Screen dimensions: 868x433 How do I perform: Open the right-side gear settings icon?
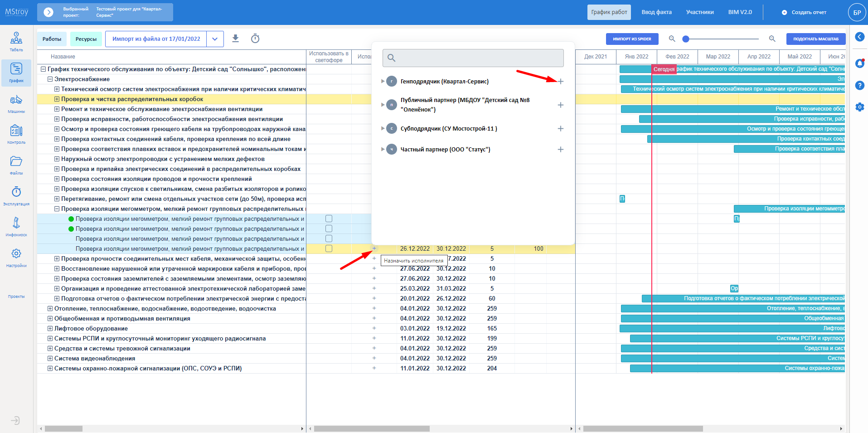[x=859, y=107]
